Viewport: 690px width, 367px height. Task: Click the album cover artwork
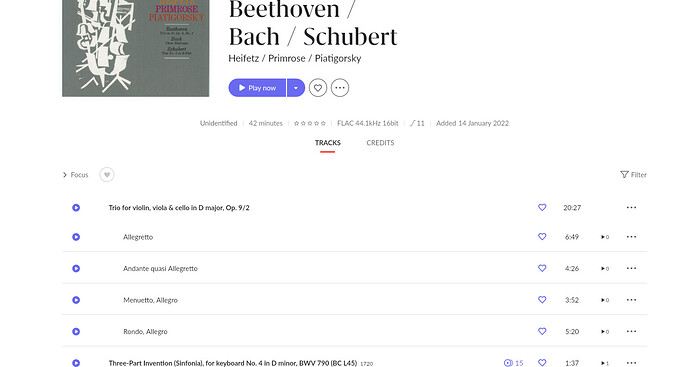[x=136, y=48]
